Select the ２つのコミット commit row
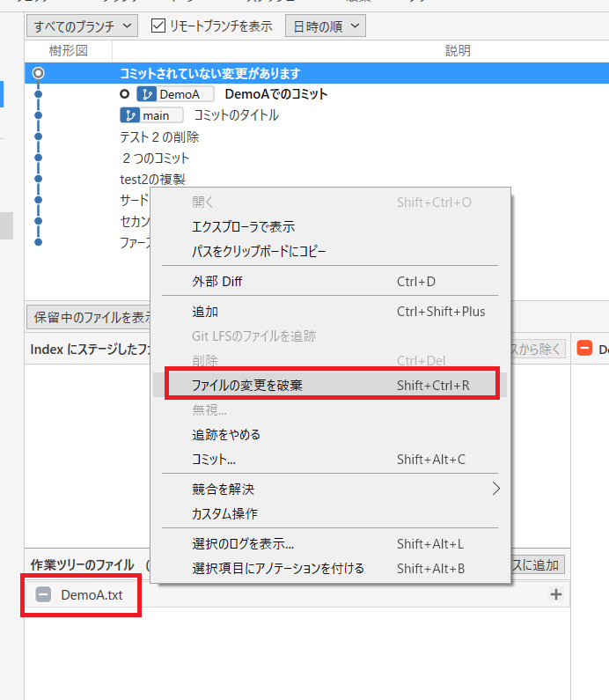This screenshot has height=700, width=609. (x=156, y=158)
